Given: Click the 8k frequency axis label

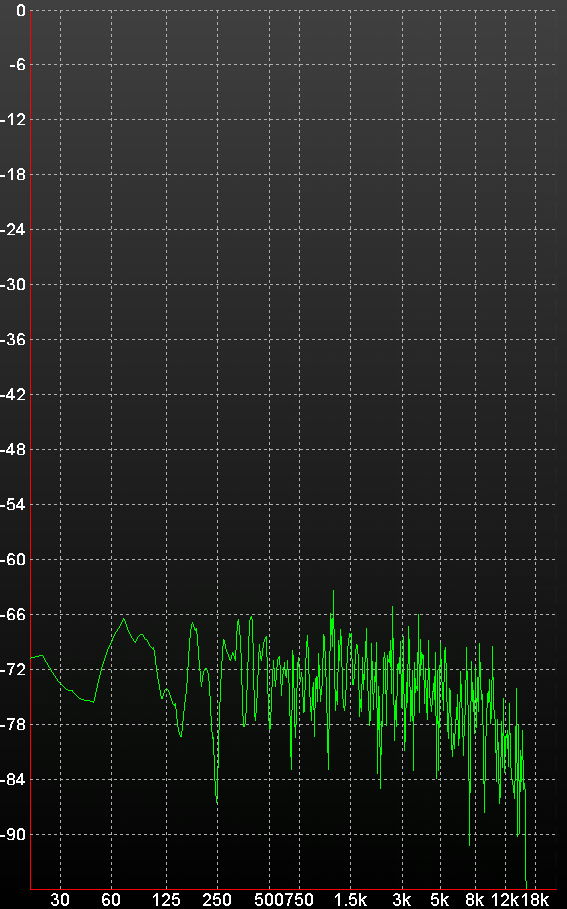Looking at the screenshot, I should click(x=474, y=899).
